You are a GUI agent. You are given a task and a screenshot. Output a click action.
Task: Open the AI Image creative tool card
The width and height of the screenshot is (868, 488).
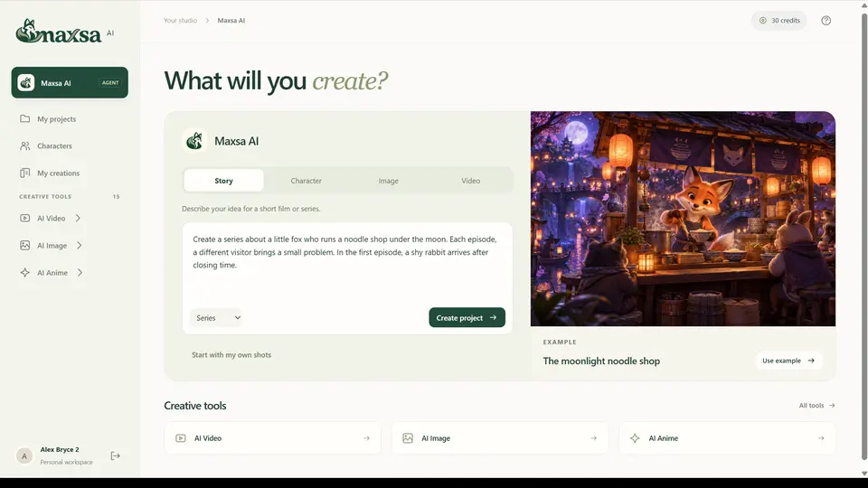pos(500,437)
